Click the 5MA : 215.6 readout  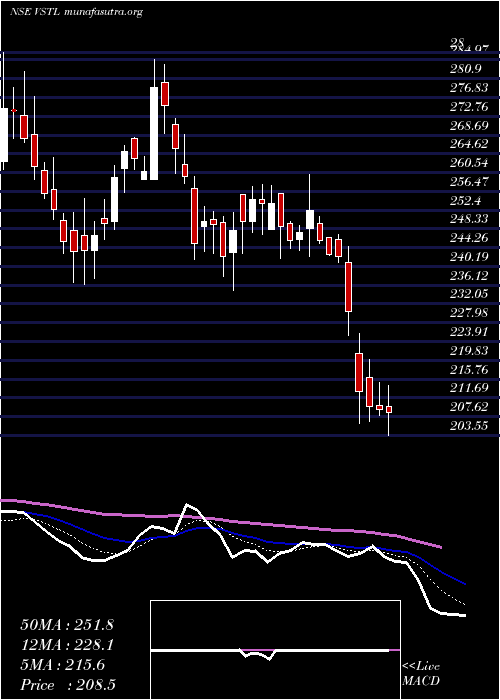coord(63,665)
